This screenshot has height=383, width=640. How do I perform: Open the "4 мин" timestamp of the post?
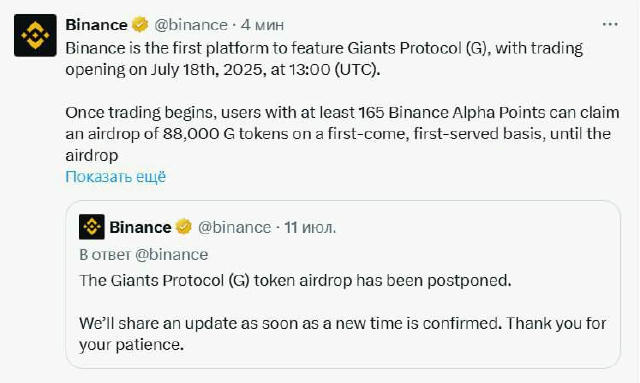262,25
